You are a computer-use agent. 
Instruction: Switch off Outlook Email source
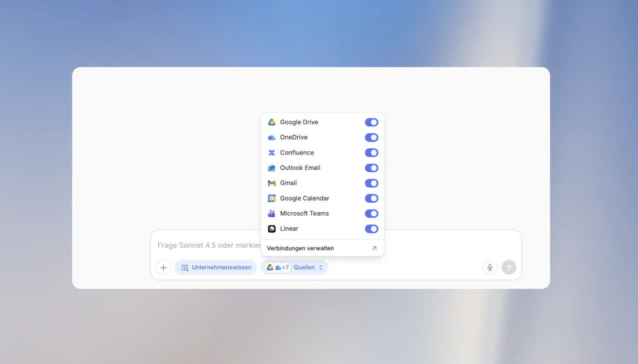pos(371,168)
